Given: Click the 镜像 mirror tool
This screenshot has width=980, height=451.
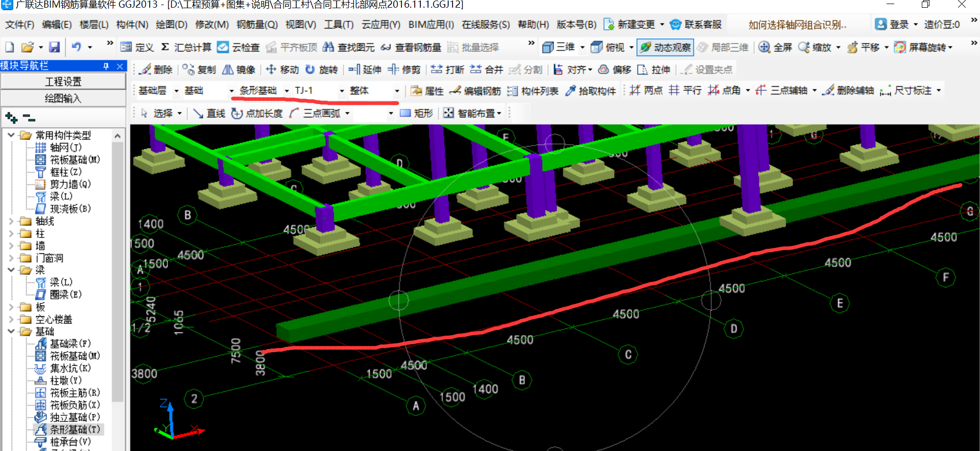Looking at the screenshot, I should (238, 69).
